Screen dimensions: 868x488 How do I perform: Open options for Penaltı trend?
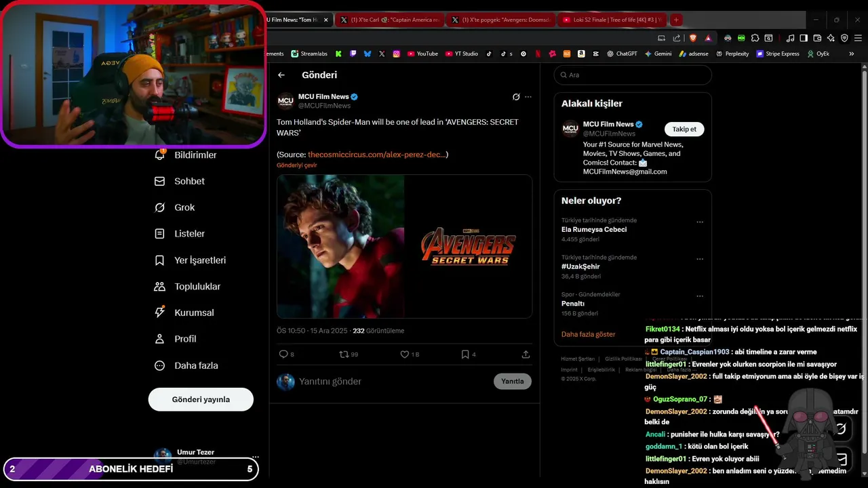(x=700, y=296)
